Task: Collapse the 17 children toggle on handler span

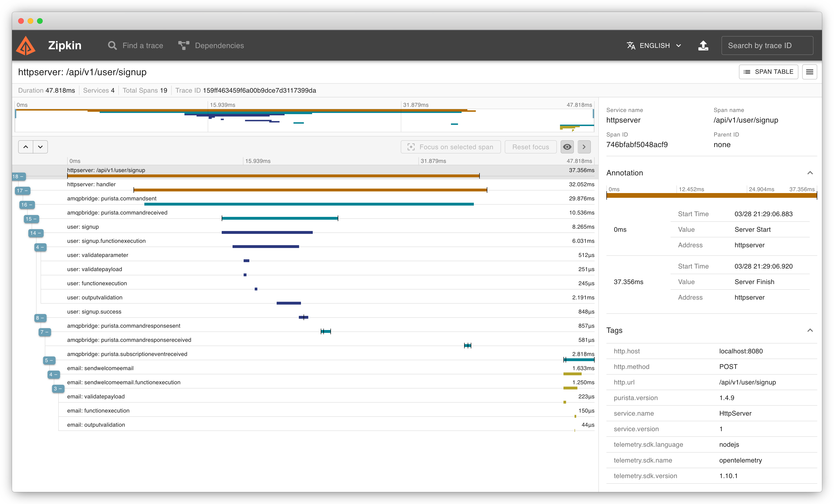Action: tap(23, 191)
